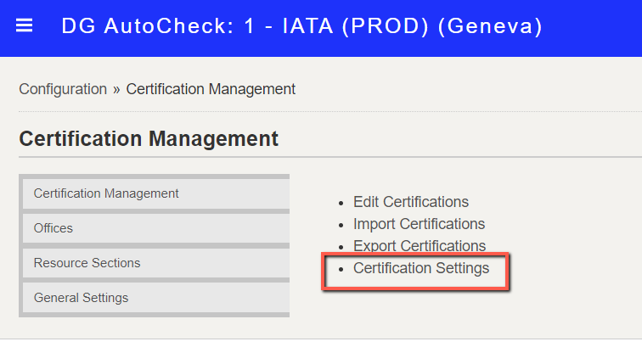Open the Import Certifications link
The height and width of the screenshot is (364, 642).
point(419,224)
